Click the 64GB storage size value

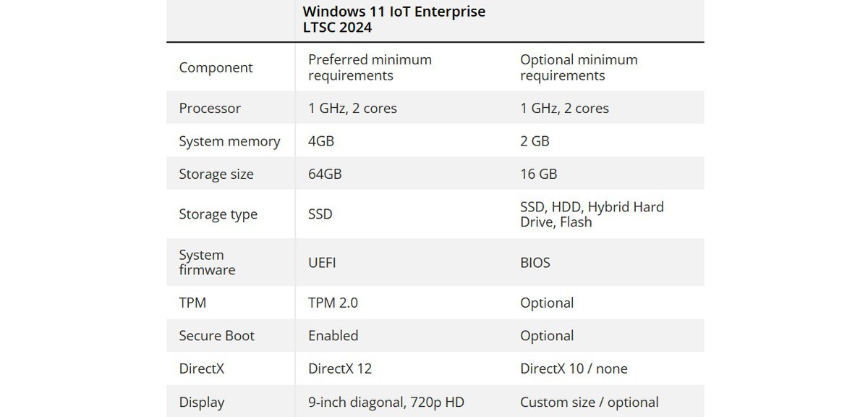[x=325, y=174]
